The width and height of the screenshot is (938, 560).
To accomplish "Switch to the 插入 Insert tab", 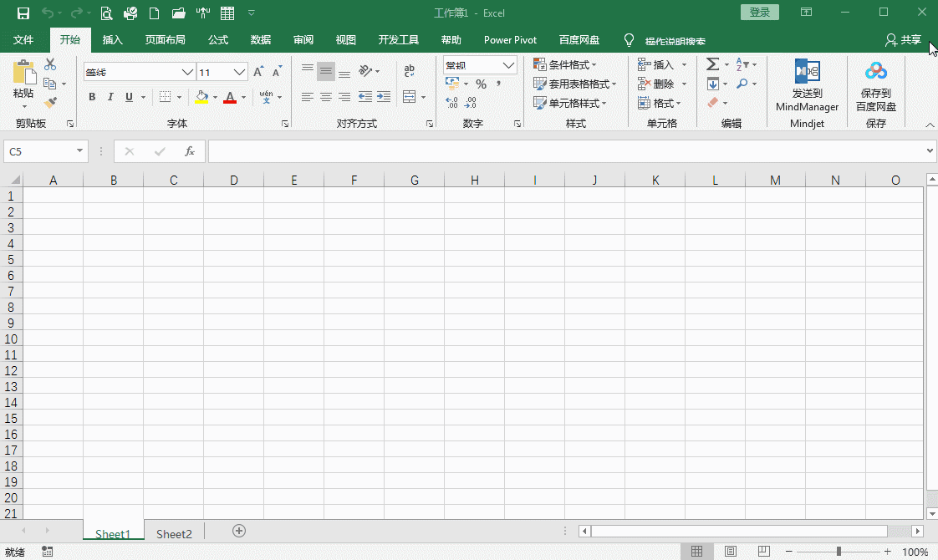I will (113, 40).
